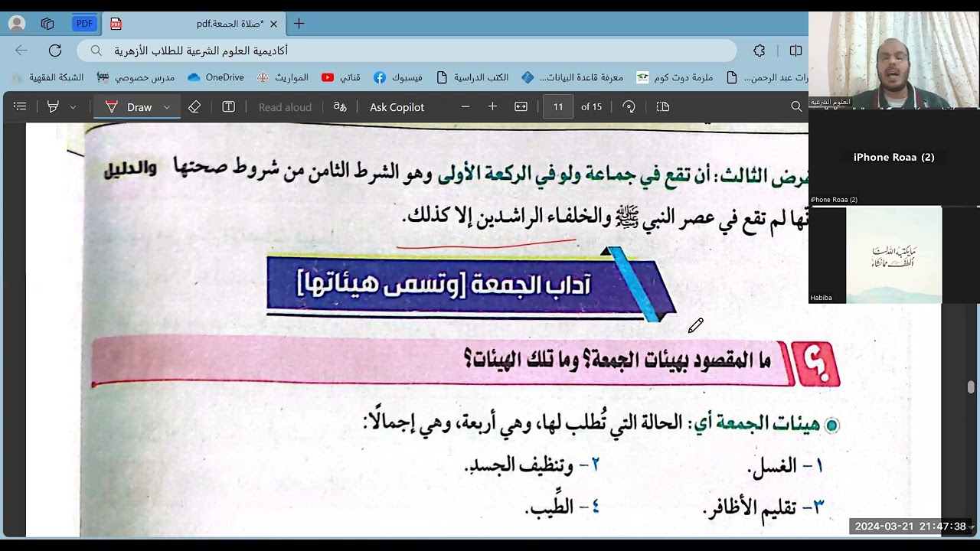
Task: Click the 'of 15' page count text
Action: click(591, 107)
